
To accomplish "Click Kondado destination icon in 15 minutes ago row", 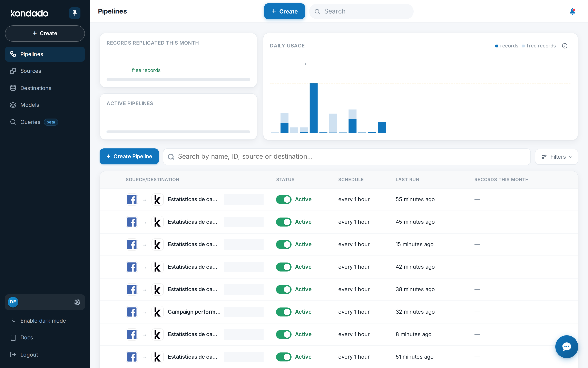I will coord(157,244).
